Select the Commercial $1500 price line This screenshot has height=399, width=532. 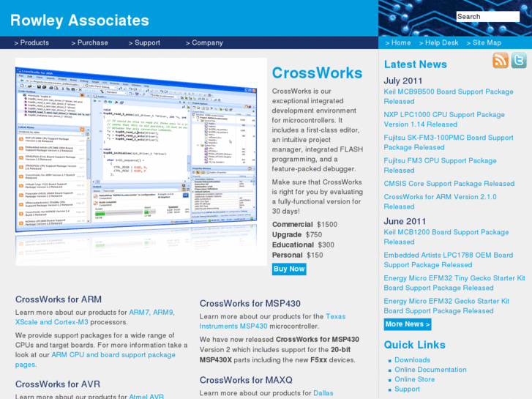point(304,225)
